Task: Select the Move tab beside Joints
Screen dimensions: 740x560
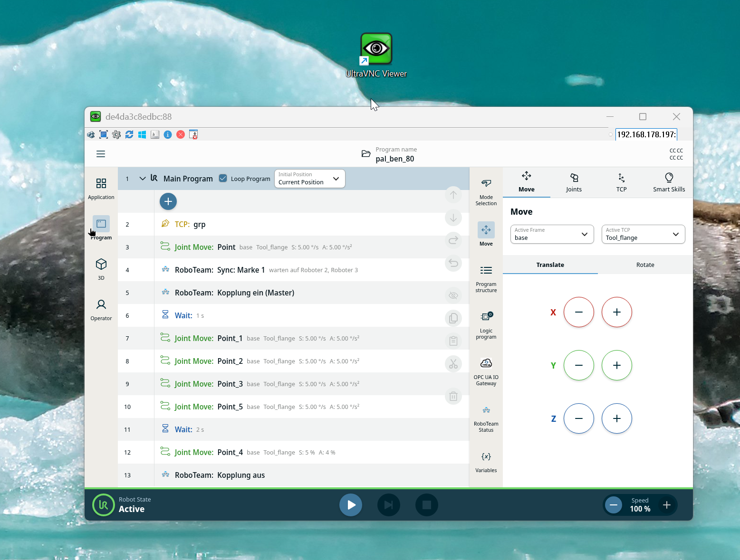Action: click(x=527, y=182)
